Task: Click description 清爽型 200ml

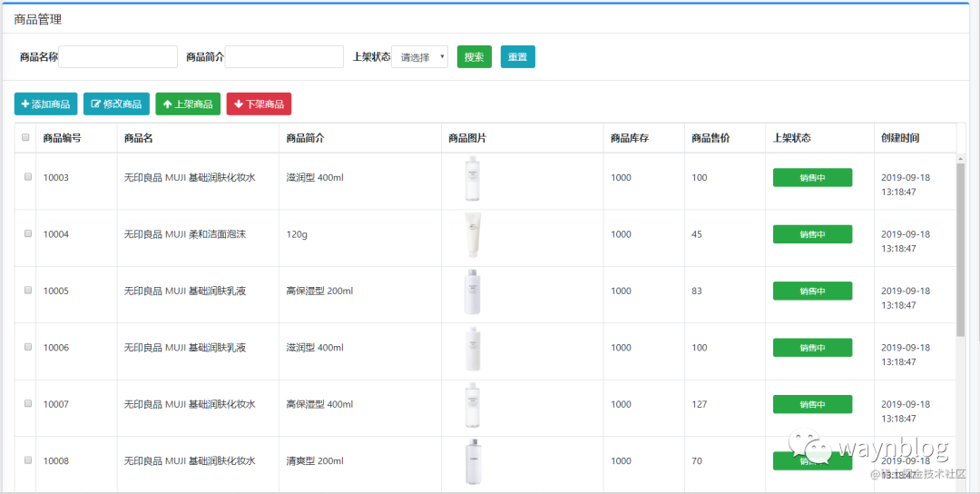Action: pyautogui.click(x=314, y=461)
